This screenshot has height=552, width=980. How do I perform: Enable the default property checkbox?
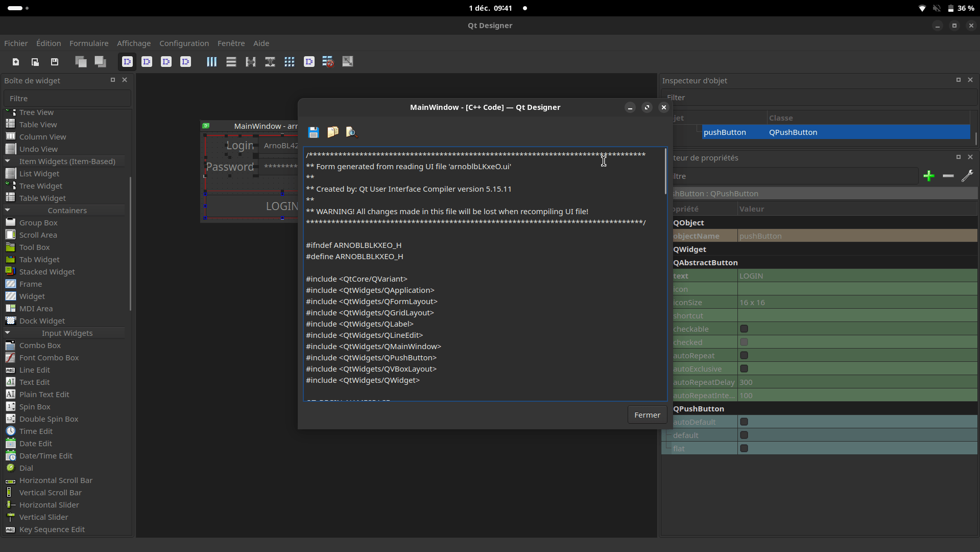point(744,435)
